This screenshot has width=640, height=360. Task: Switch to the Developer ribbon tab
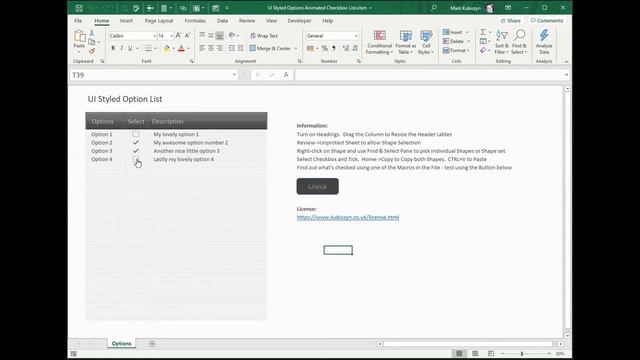point(299,20)
